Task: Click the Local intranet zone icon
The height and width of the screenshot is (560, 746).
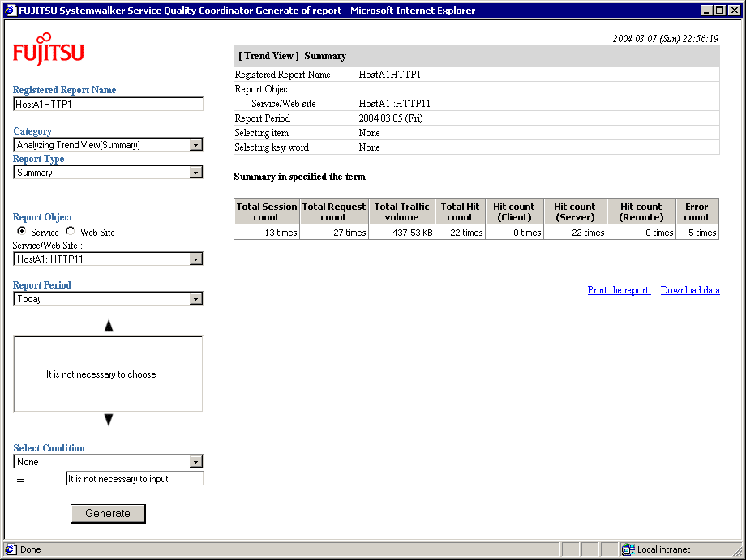Action: coord(628,549)
